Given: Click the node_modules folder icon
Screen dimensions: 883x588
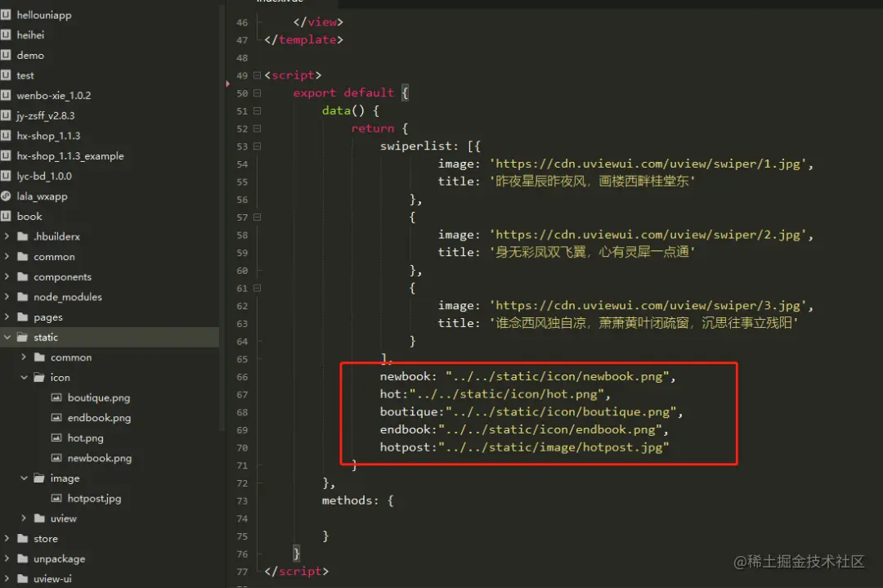Looking at the screenshot, I should pos(23,297).
